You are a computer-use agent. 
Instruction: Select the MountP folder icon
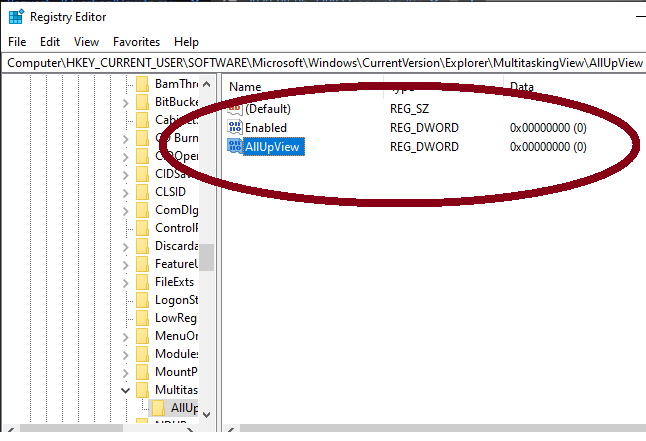click(143, 372)
